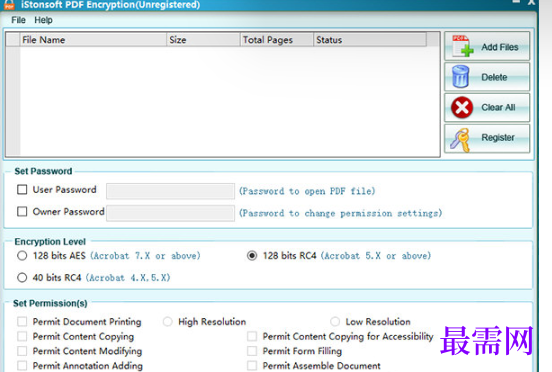The image size is (552, 372).
Task: Select High Resolution printing radio
Action: click(x=168, y=321)
